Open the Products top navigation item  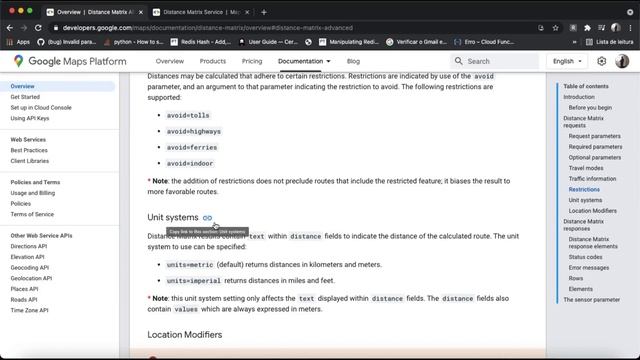[213, 61]
